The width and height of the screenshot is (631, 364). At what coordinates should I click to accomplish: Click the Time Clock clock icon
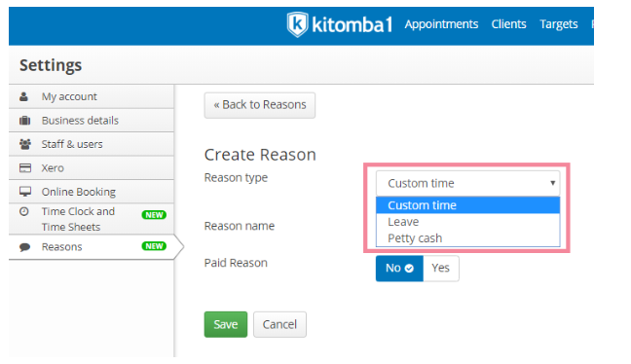pos(24,211)
